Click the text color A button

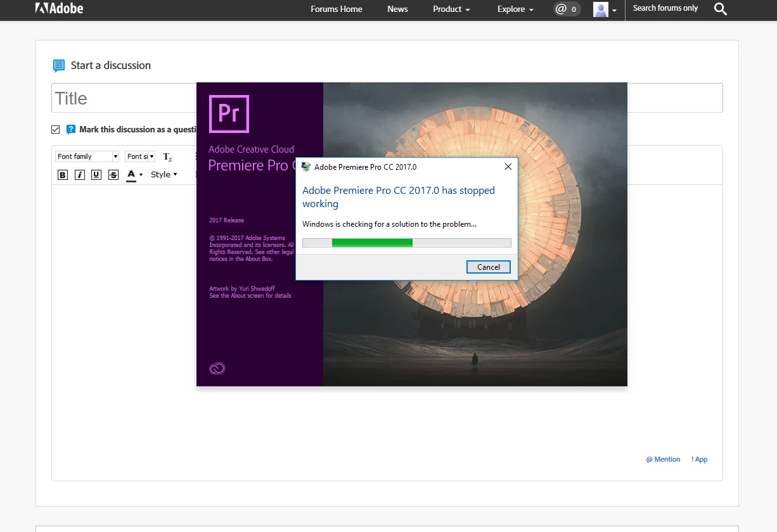pos(131,175)
